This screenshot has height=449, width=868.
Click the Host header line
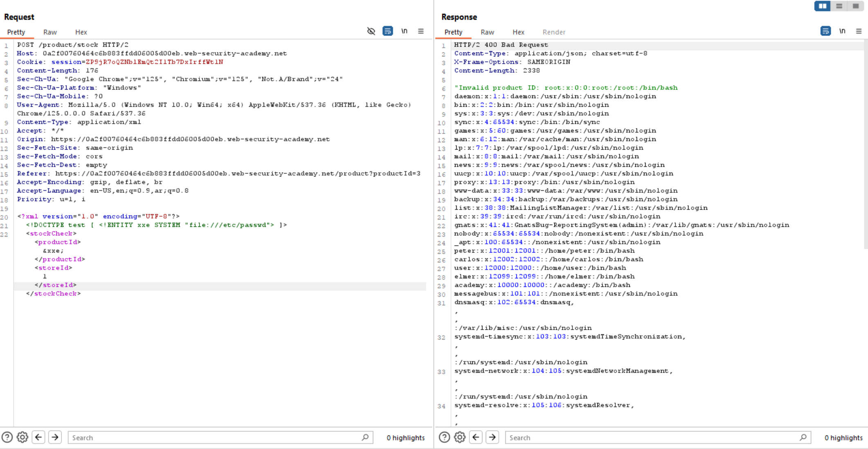point(152,53)
